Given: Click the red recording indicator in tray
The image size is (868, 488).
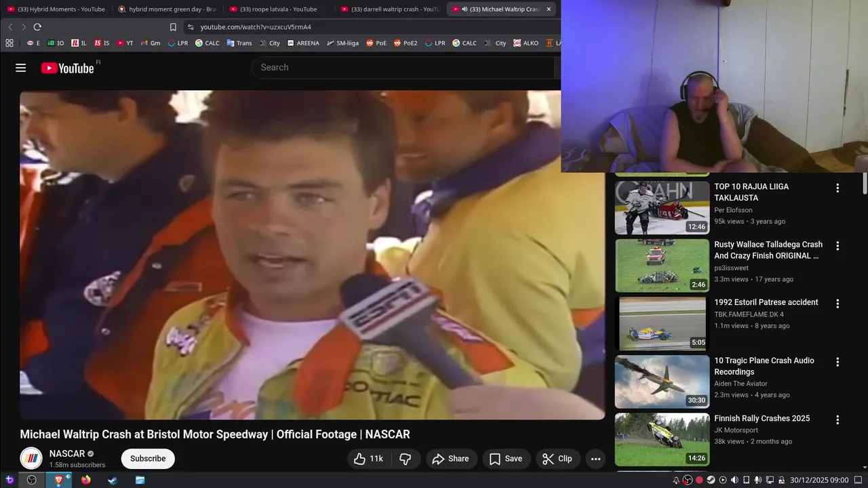Looking at the screenshot, I should click(x=699, y=480).
